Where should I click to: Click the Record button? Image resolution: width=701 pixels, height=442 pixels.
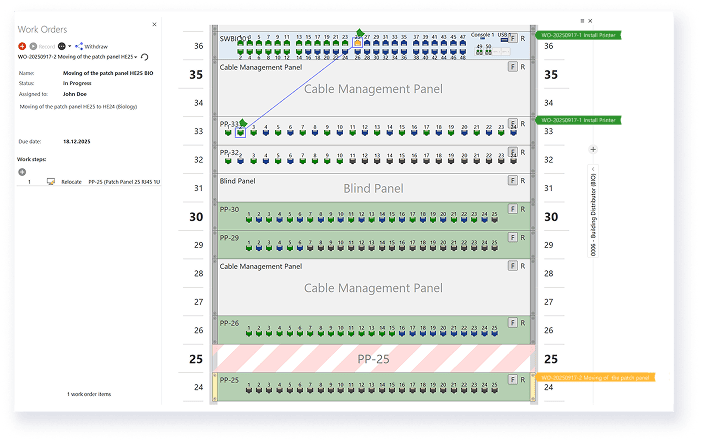(x=43, y=46)
